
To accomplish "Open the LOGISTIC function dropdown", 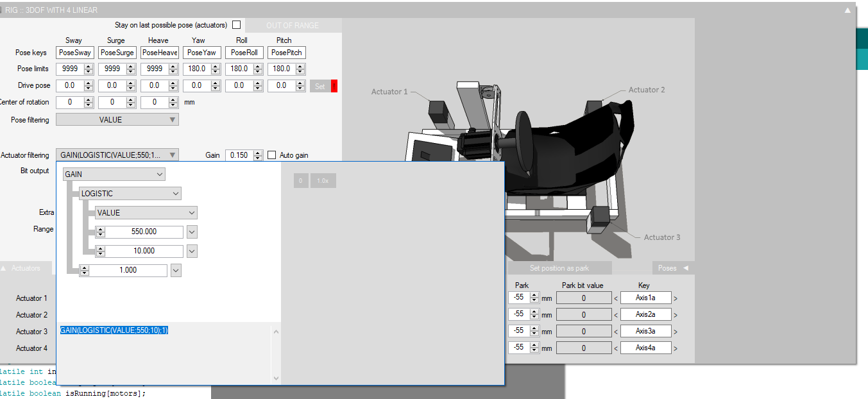I will pyautogui.click(x=130, y=193).
